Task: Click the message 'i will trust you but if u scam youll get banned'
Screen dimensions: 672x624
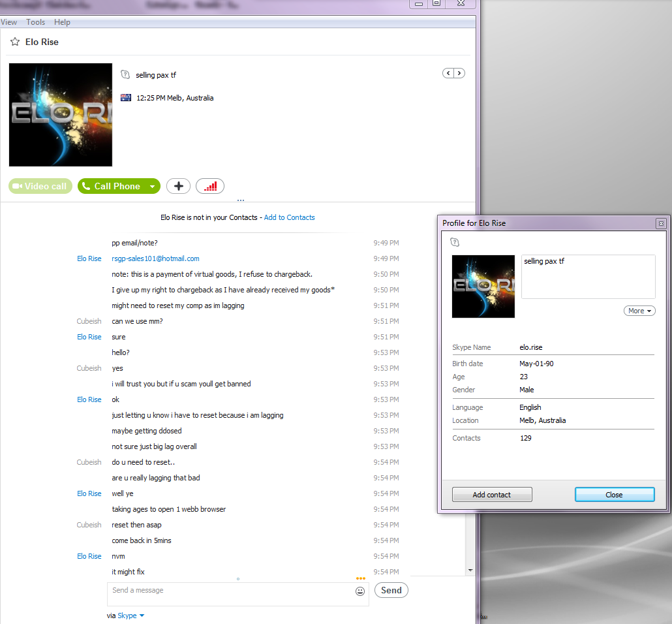Action: coord(181,384)
